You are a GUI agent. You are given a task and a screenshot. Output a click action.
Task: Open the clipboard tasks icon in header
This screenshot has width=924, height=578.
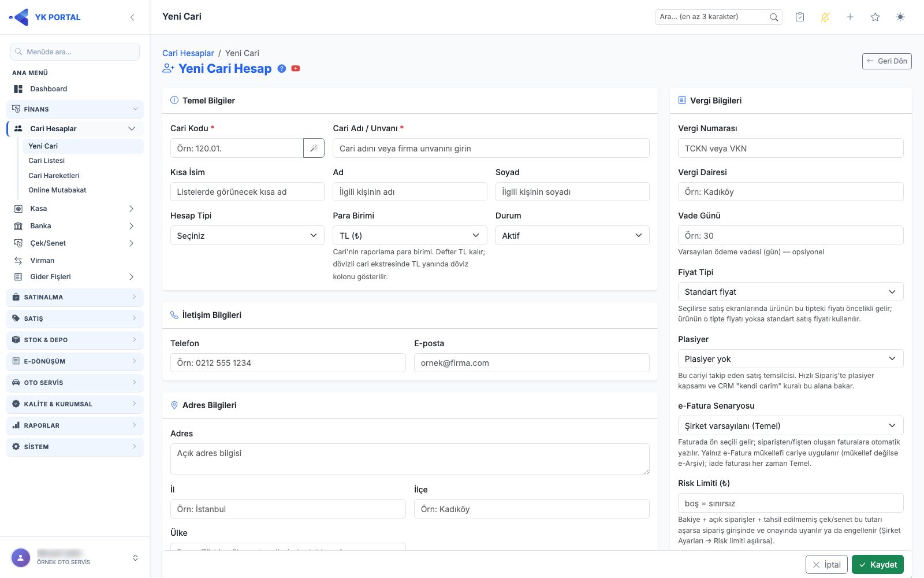(x=800, y=17)
